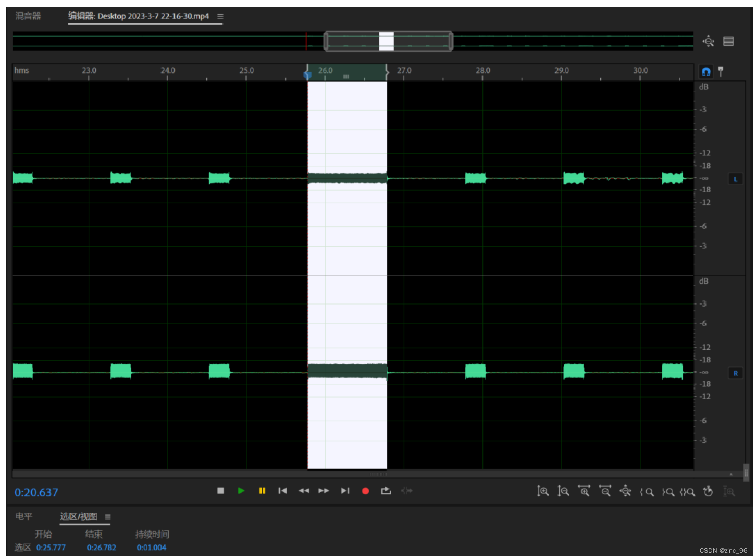Click the dB label of right channel scale

coord(703,281)
